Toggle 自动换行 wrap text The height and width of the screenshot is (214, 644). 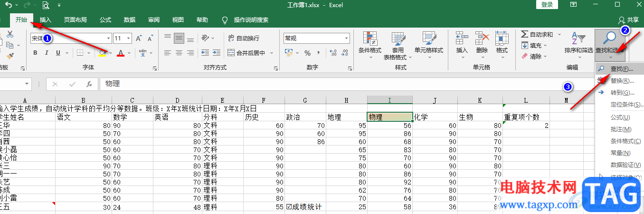[x=243, y=38]
